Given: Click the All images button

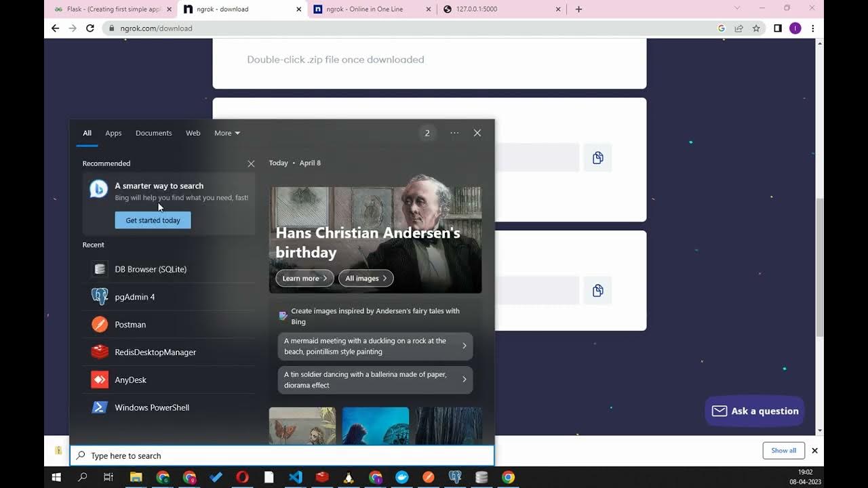Looking at the screenshot, I should click(366, 279).
